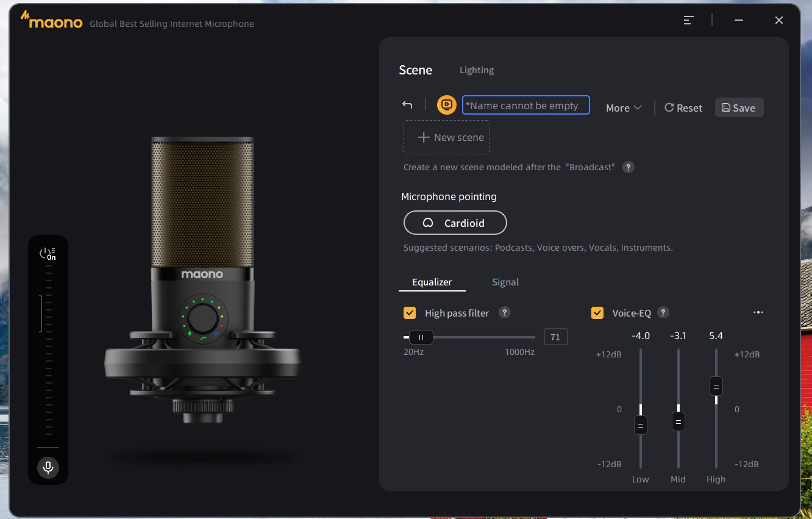Disable the Voice-EQ checkbox
The image size is (812, 519).
597,313
